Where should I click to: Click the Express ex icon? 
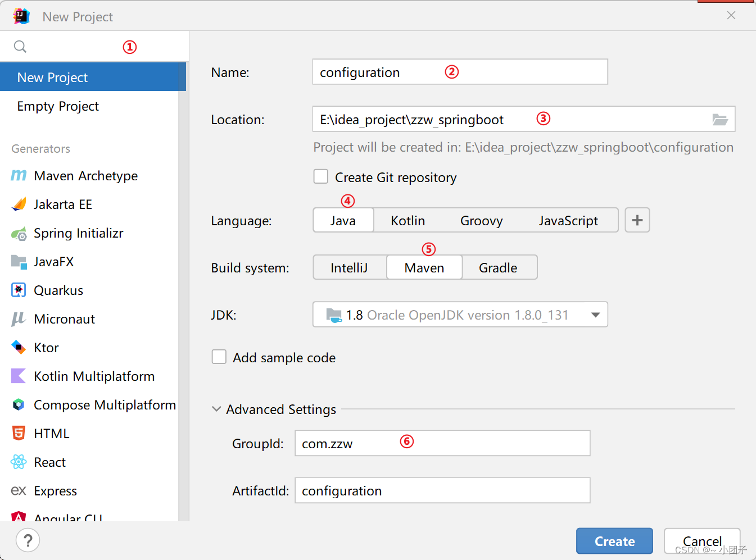click(x=19, y=491)
